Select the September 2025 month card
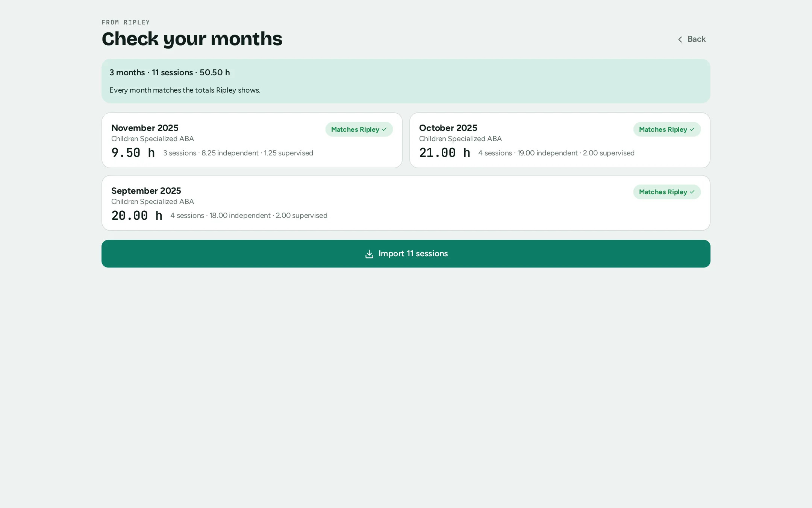This screenshot has width=812, height=508. coord(406,203)
